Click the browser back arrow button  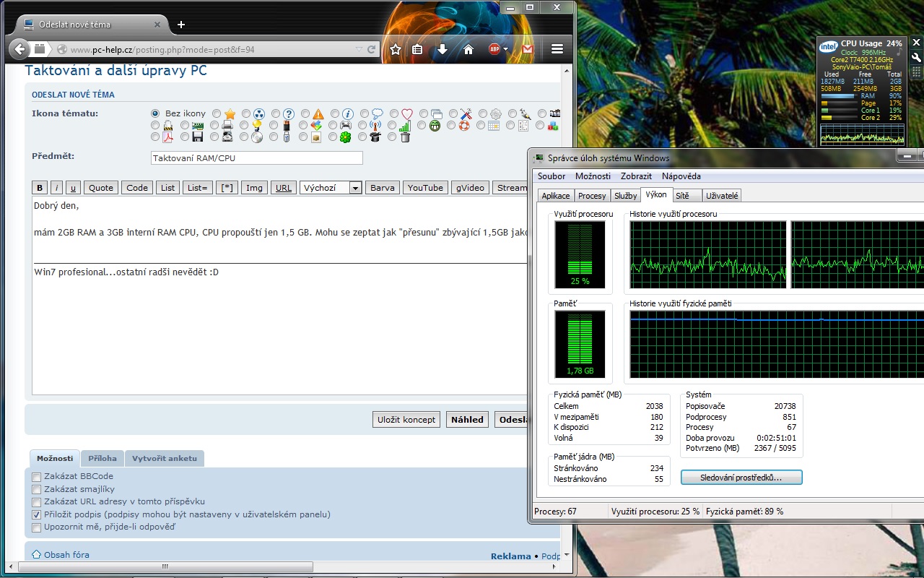point(19,49)
